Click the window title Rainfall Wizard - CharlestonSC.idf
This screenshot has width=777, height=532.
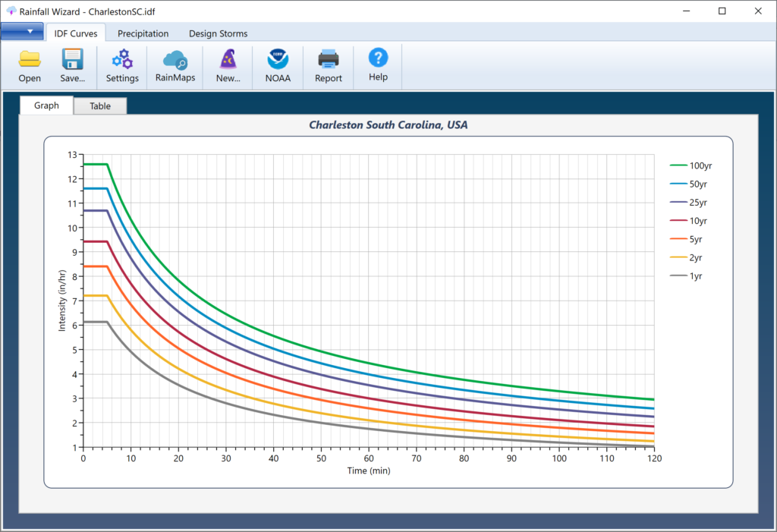[x=87, y=11]
